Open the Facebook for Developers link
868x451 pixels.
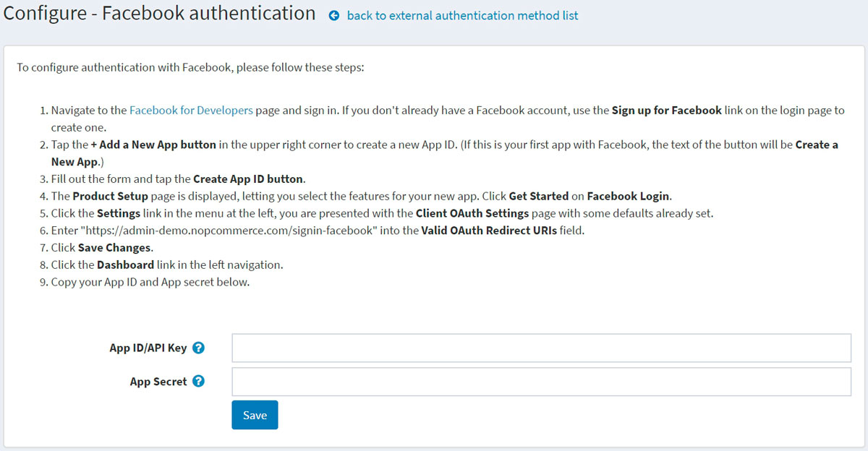click(191, 111)
